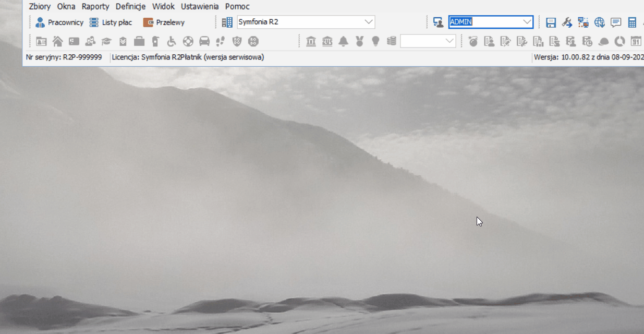Open the Widok menu

pyautogui.click(x=163, y=7)
